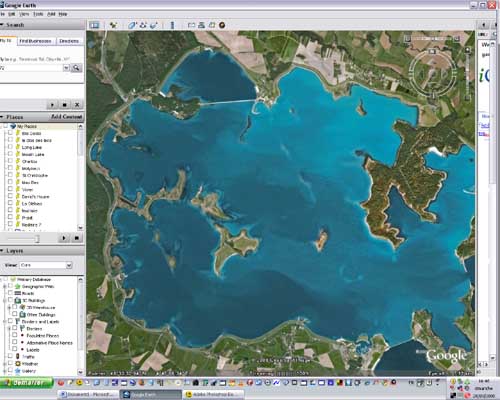The height and width of the screenshot is (400, 500).
Task: Switch to the Find Businesses tab
Action: click(35, 41)
